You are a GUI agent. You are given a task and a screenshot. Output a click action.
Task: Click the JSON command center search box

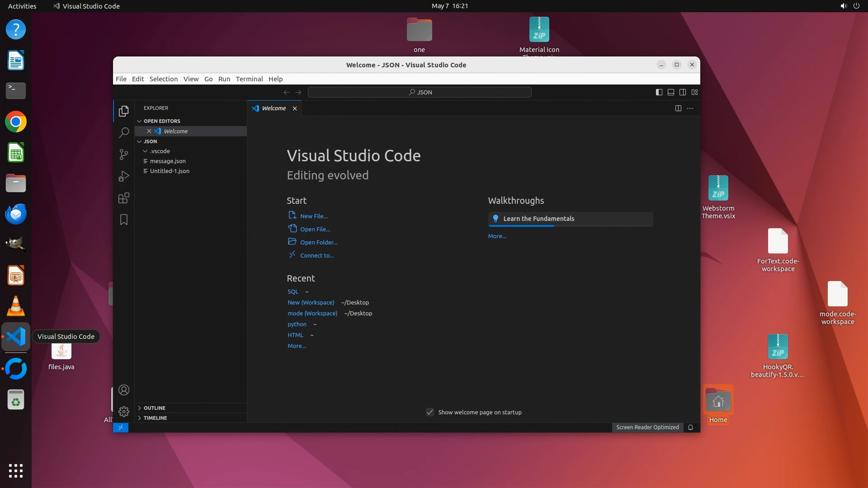click(420, 92)
